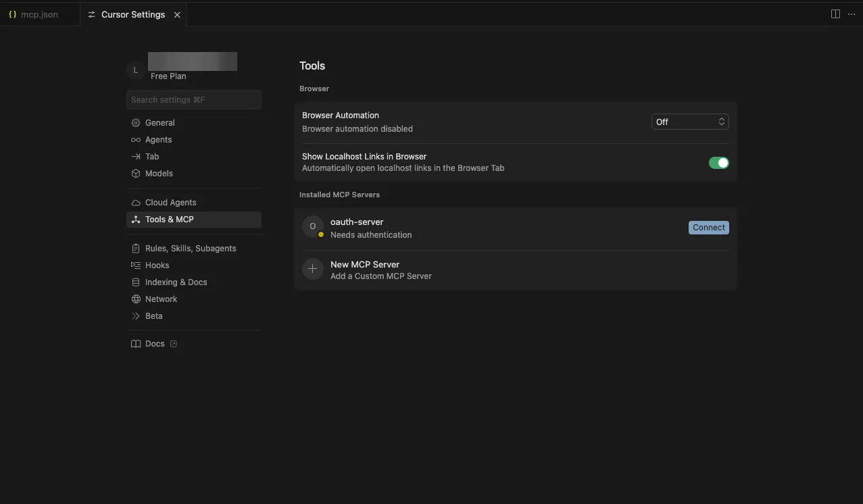
Task: Switch to the mcp.json tab
Action: [x=39, y=14]
